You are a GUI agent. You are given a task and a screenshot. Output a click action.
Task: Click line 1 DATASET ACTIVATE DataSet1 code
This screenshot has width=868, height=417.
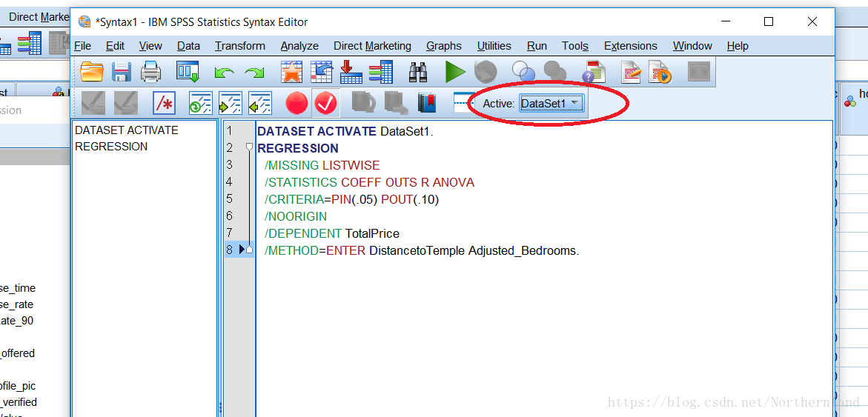pyautogui.click(x=345, y=132)
